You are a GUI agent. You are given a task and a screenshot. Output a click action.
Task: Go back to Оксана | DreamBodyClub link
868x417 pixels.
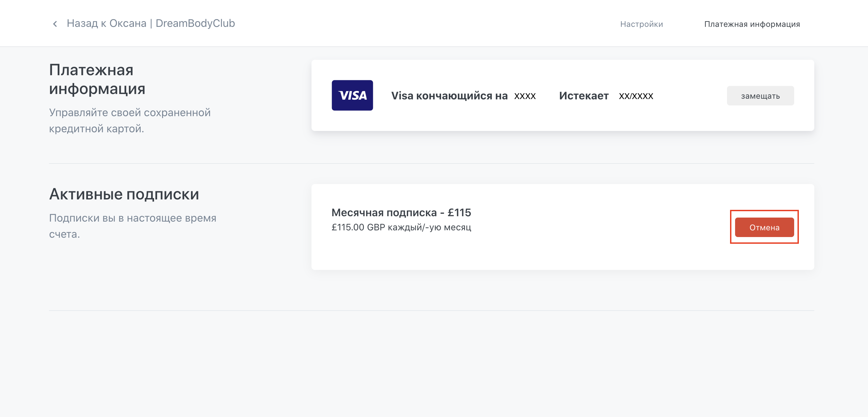pos(151,23)
